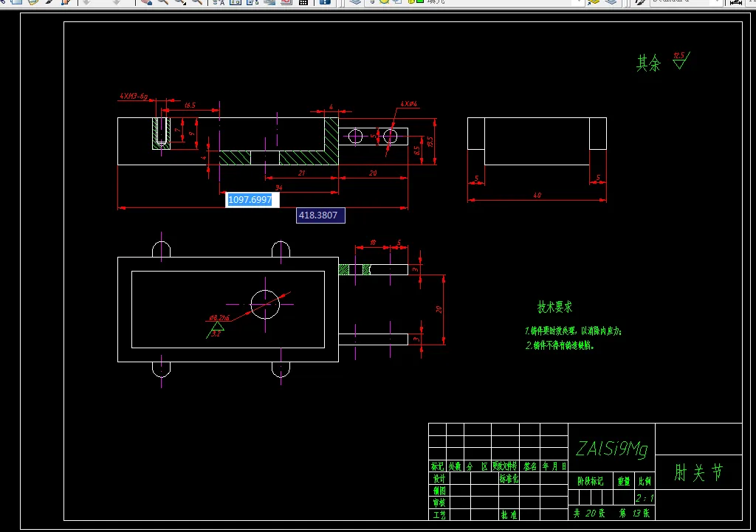The height and width of the screenshot is (532, 756).
Task: Click the 3.2 roughness triangle symbol
Action: pos(216,330)
